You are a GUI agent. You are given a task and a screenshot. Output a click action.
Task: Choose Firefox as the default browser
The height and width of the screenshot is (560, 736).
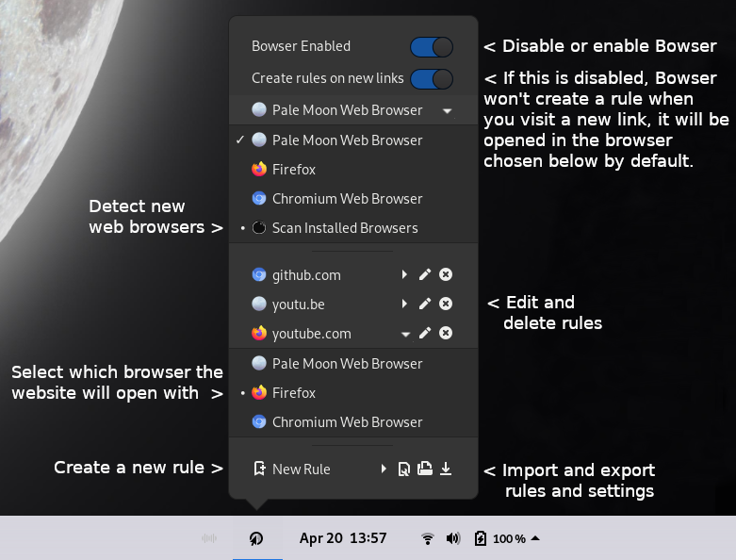(x=353, y=169)
